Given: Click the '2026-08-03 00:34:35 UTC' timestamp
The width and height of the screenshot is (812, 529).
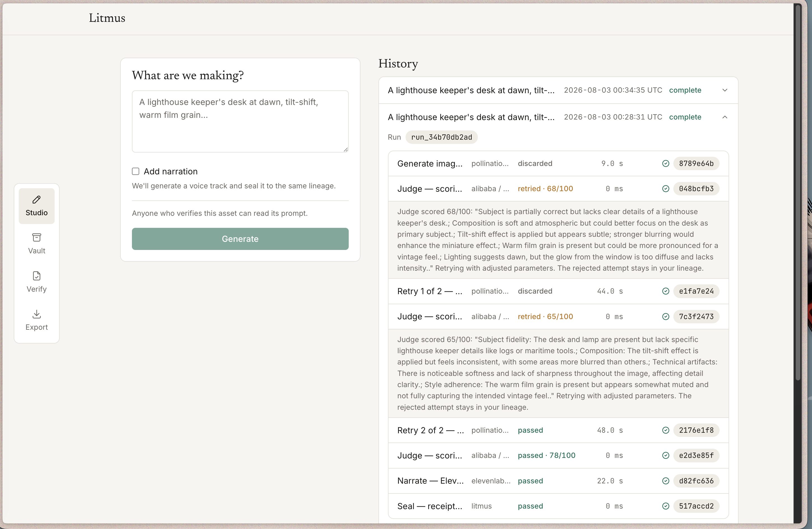Looking at the screenshot, I should pos(613,90).
